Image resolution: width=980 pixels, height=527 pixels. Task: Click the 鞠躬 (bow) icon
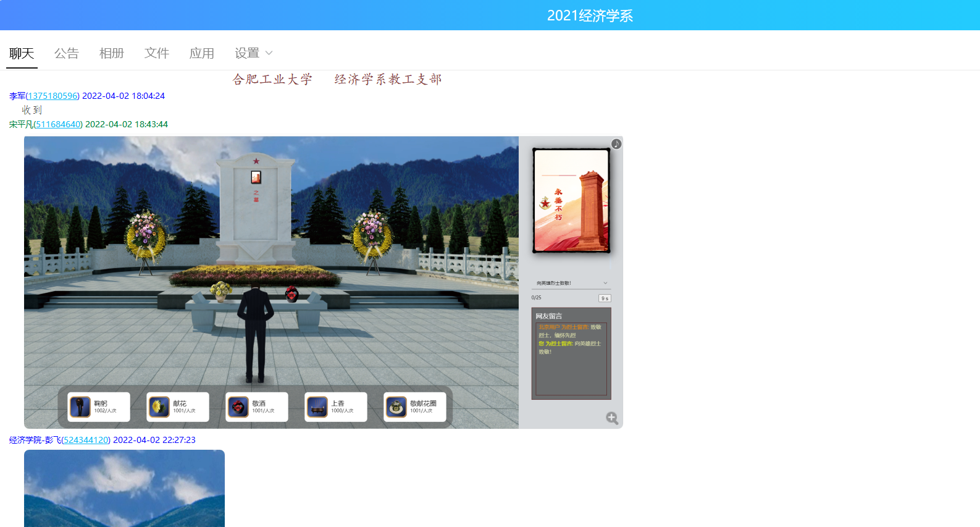click(x=80, y=407)
